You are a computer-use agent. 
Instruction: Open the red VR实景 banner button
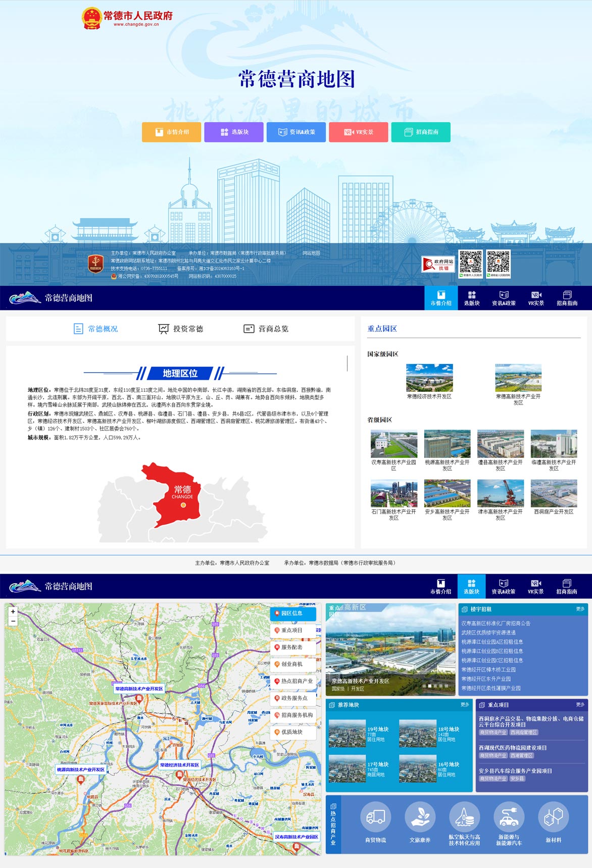tap(359, 132)
